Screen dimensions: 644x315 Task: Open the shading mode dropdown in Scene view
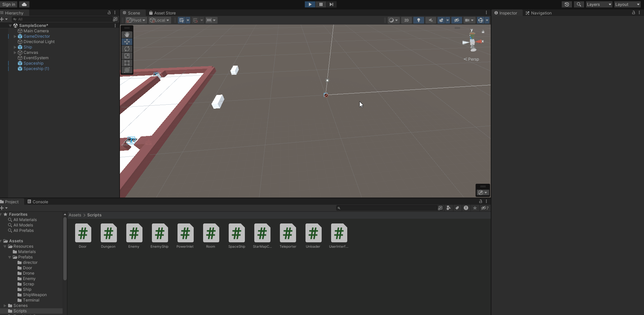[x=393, y=20]
